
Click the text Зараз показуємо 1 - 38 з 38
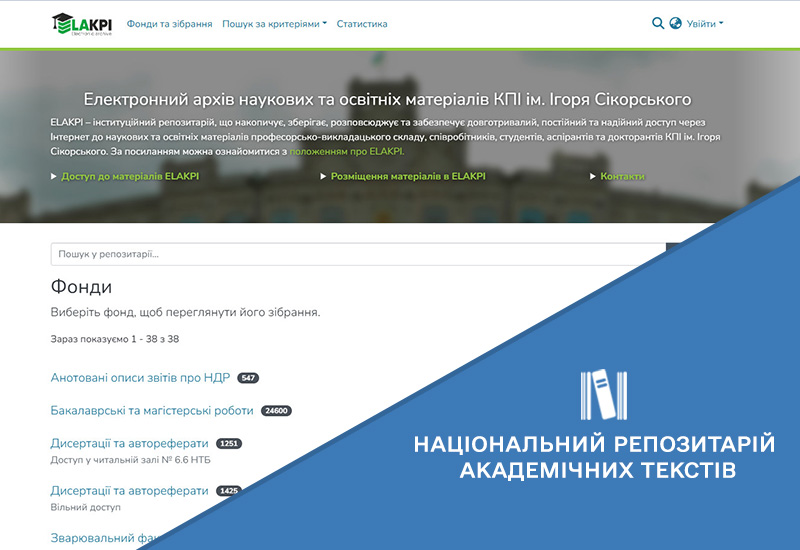click(115, 339)
